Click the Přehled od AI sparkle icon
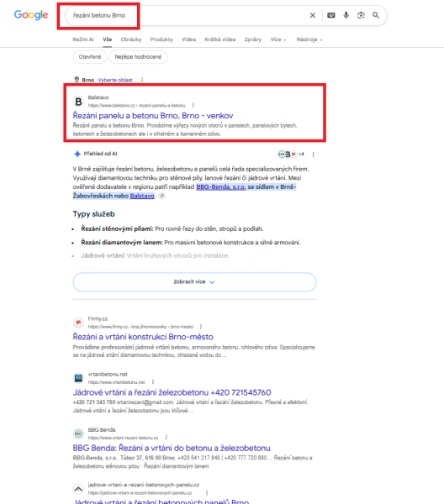Screen dimensions: 444x504 click(x=77, y=154)
